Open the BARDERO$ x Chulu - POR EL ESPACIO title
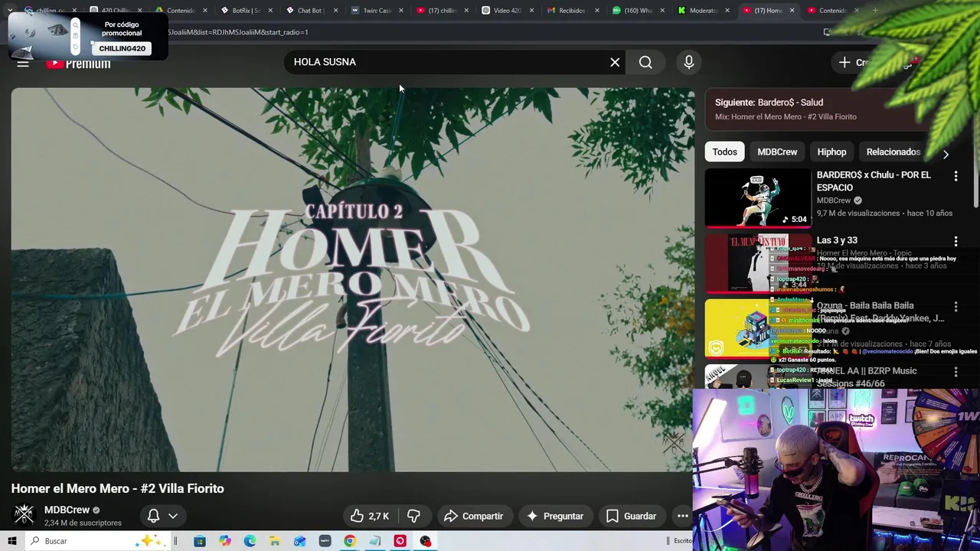Screen dimensions: 980x551 (874, 181)
